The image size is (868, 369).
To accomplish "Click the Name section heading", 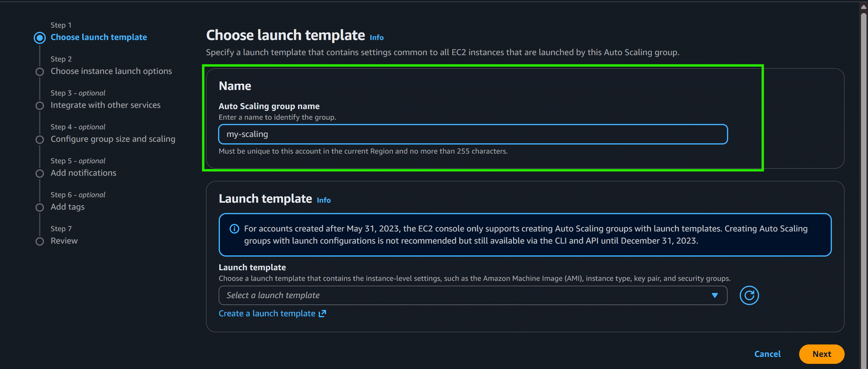I will (235, 86).
